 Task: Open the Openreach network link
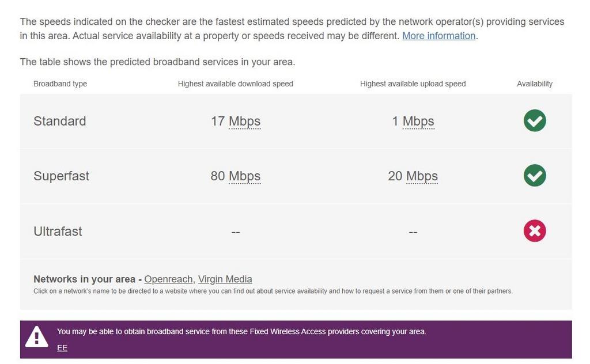click(x=168, y=279)
